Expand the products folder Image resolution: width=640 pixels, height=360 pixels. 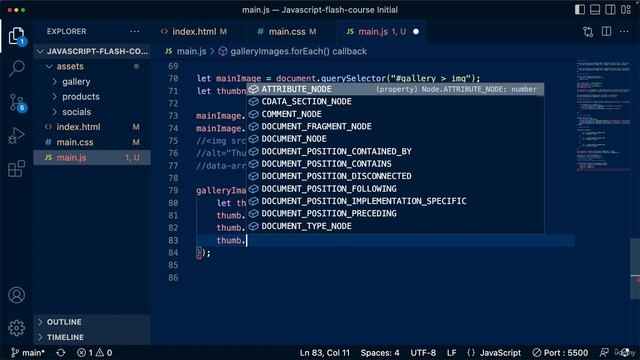[92, 97]
